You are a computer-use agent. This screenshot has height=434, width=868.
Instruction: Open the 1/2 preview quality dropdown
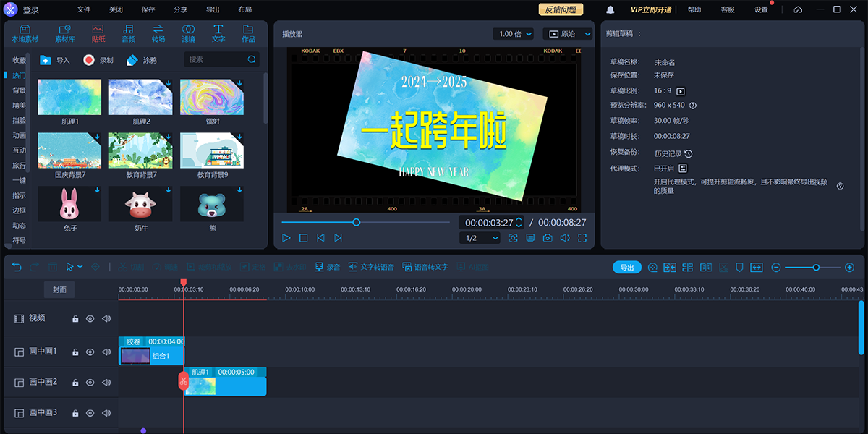click(479, 238)
